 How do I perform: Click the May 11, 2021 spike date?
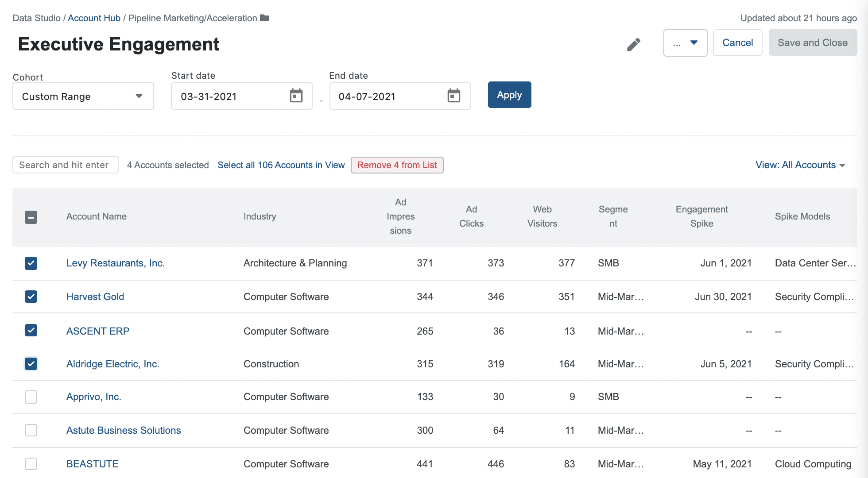pyautogui.click(x=722, y=464)
